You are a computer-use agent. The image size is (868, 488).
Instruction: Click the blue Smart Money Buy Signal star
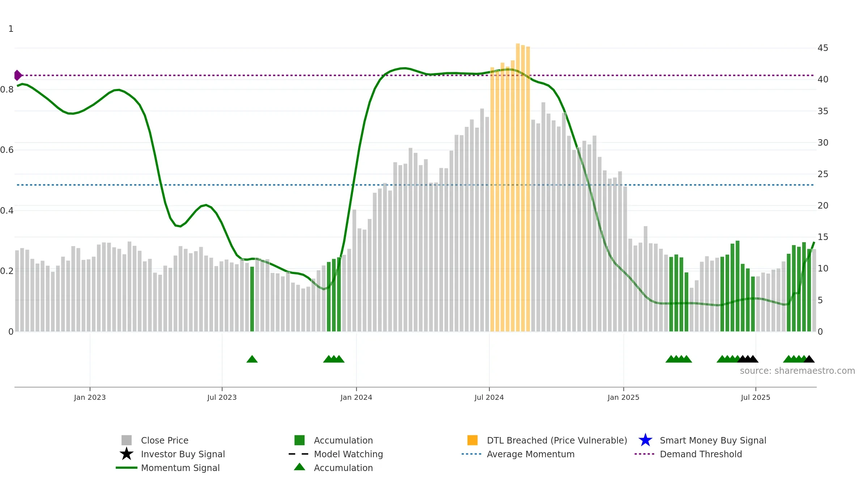click(645, 440)
